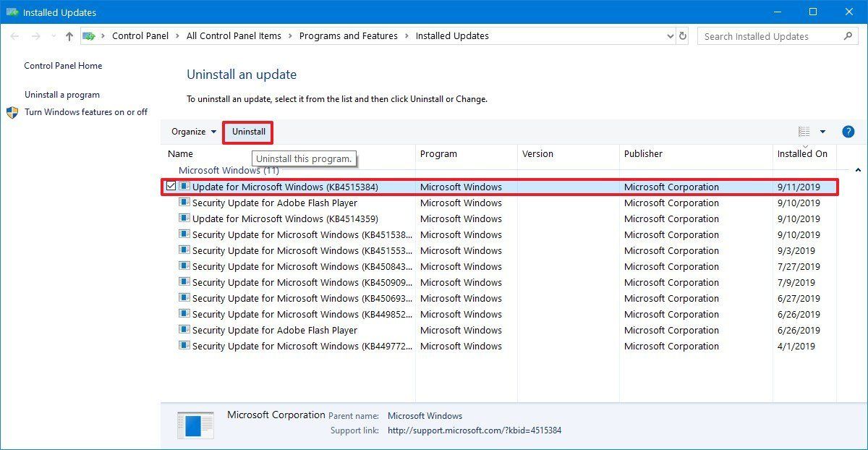Open Help via the question mark icon
This screenshot has width=868, height=450.
coord(848,132)
